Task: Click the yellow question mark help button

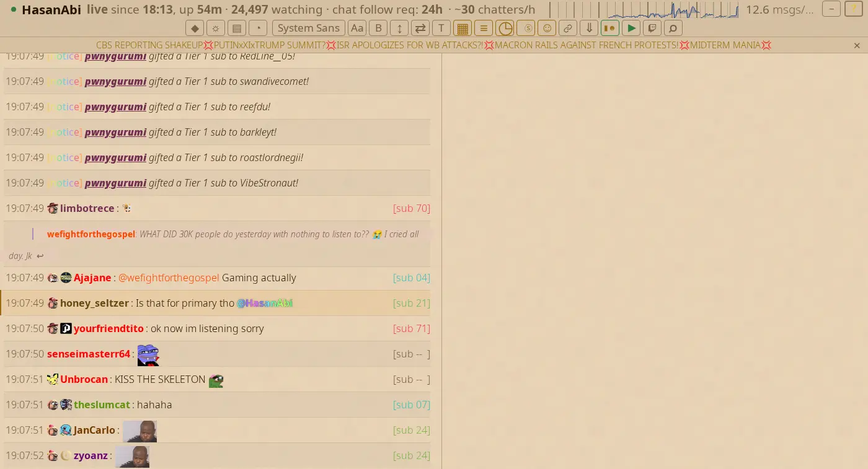Action: [x=853, y=9]
